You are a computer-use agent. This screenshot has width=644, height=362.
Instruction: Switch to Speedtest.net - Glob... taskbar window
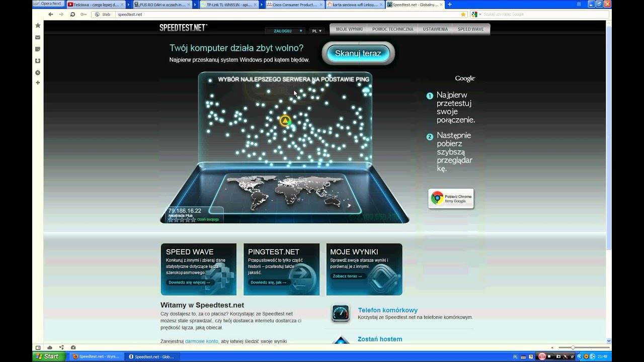pyautogui.click(x=151, y=356)
